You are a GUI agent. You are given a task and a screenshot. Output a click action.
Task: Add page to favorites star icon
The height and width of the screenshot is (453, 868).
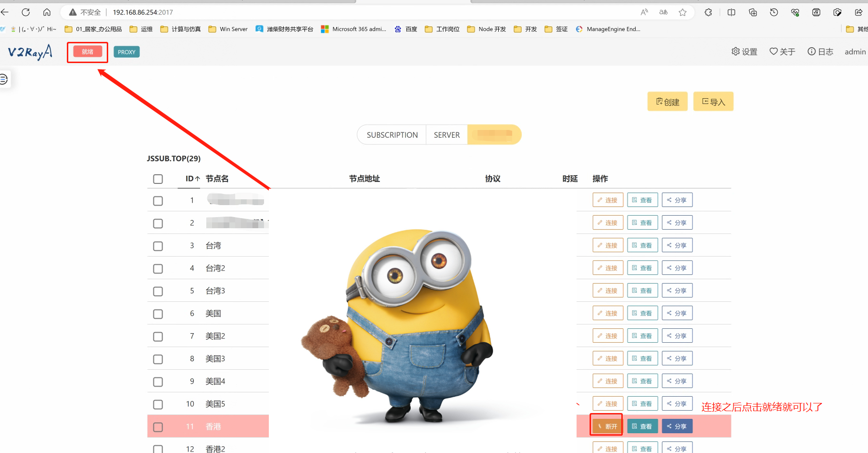click(683, 12)
